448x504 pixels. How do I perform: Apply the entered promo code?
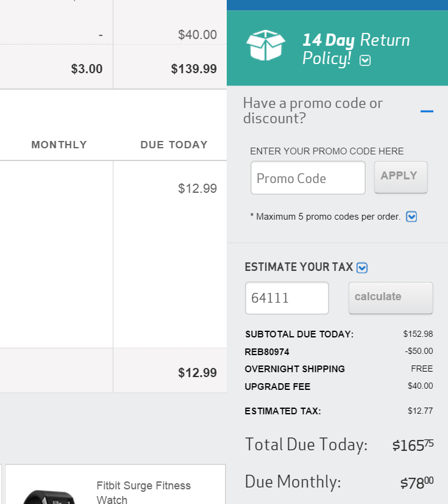tap(401, 177)
